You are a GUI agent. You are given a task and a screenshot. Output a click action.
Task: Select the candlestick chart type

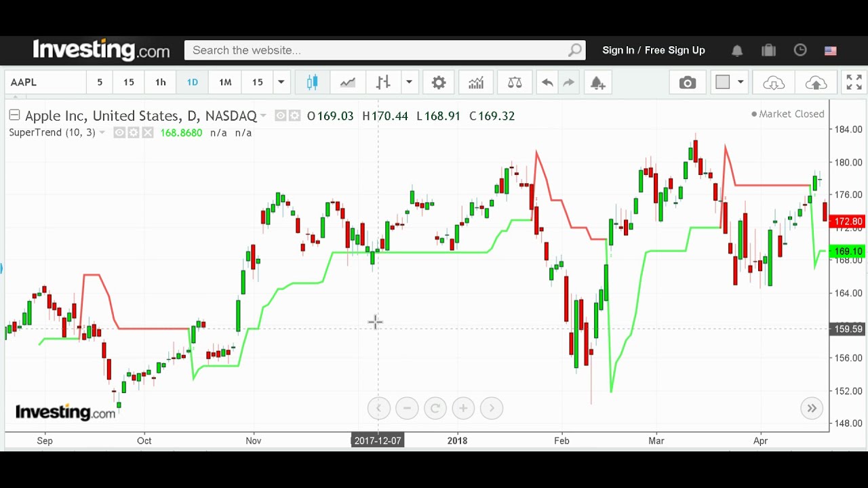[x=312, y=83]
